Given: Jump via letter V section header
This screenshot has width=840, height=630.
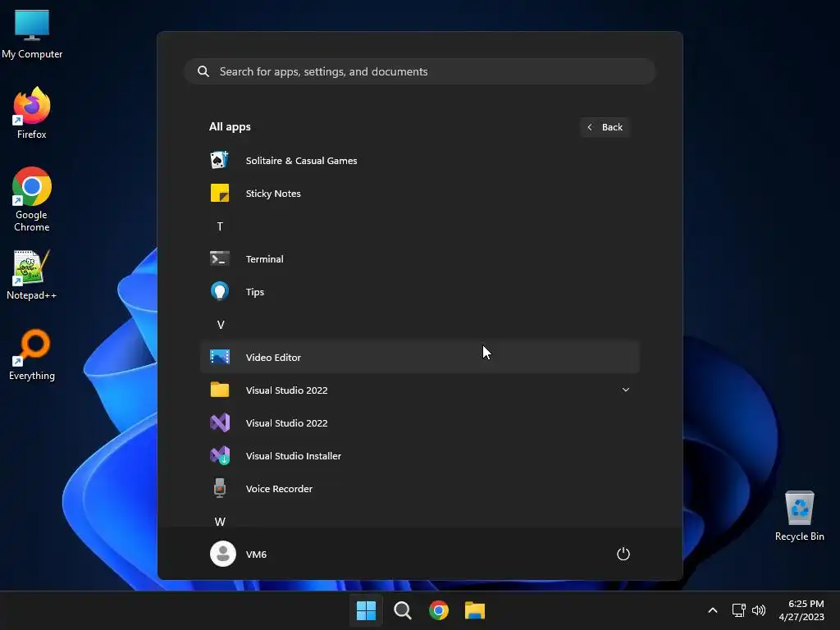Looking at the screenshot, I should pos(220,325).
